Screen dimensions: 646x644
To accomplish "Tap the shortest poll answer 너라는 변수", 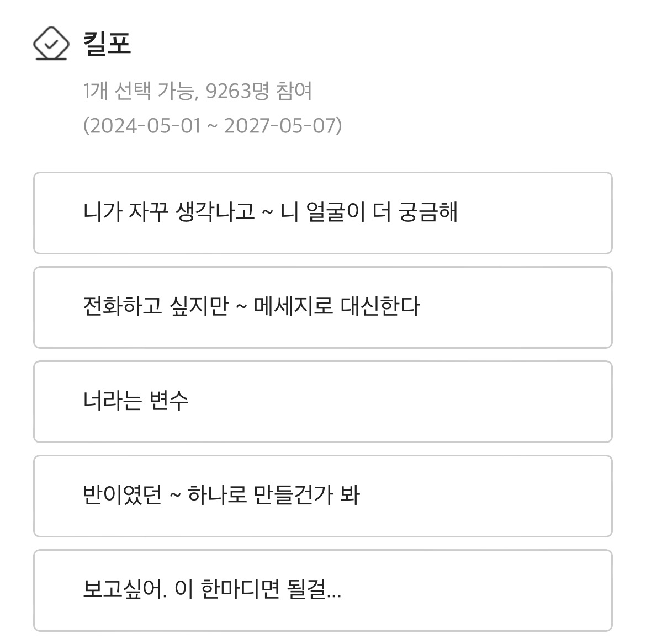I will (x=323, y=402).
